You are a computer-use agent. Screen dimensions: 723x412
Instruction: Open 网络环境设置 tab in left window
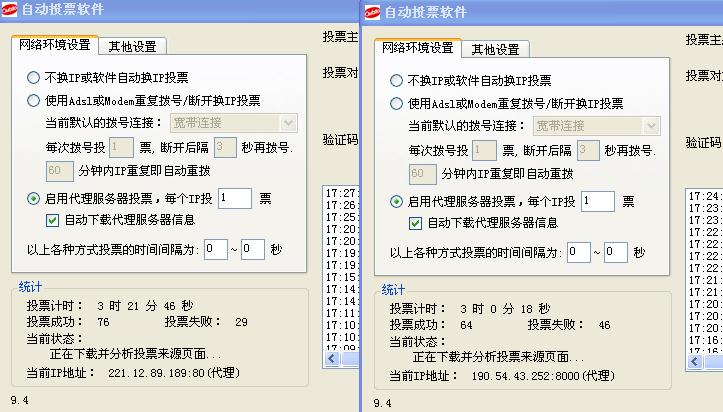(54, 45)
